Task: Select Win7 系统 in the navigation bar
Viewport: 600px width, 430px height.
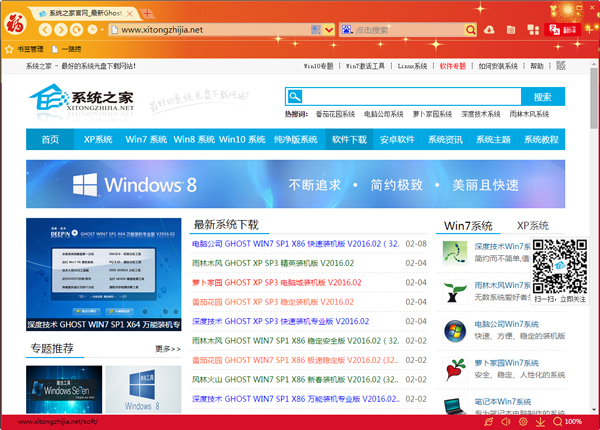Action: pos(146,139)
